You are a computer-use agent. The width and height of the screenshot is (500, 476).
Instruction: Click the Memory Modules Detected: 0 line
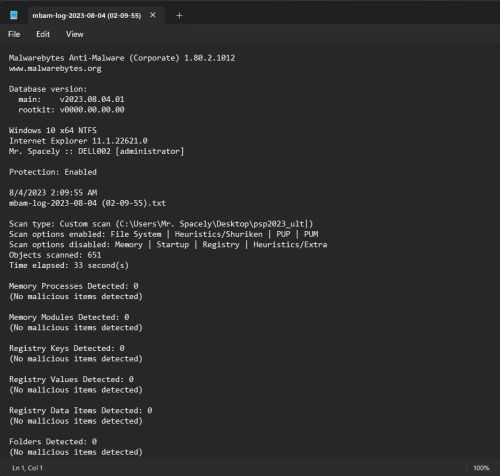coord(69,317)
